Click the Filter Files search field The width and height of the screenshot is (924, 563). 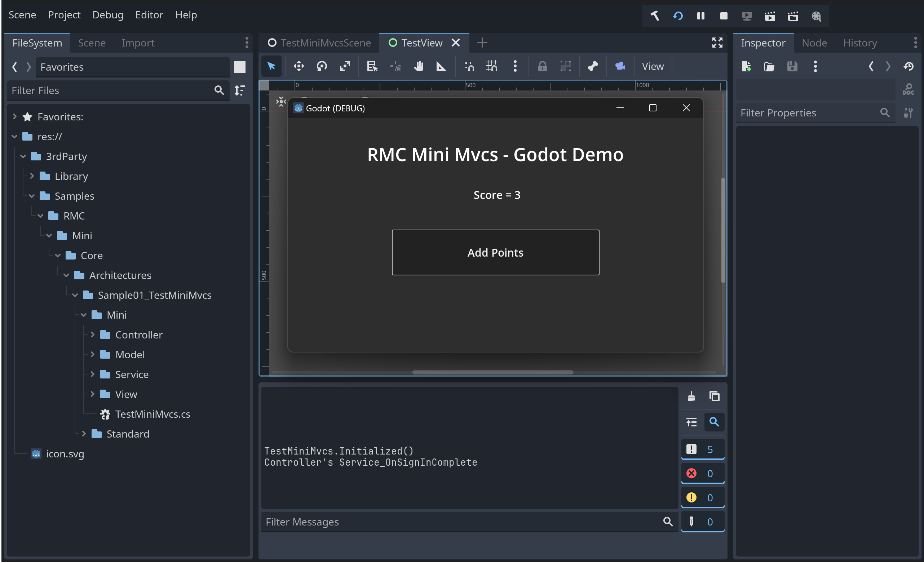pos(118,90)
